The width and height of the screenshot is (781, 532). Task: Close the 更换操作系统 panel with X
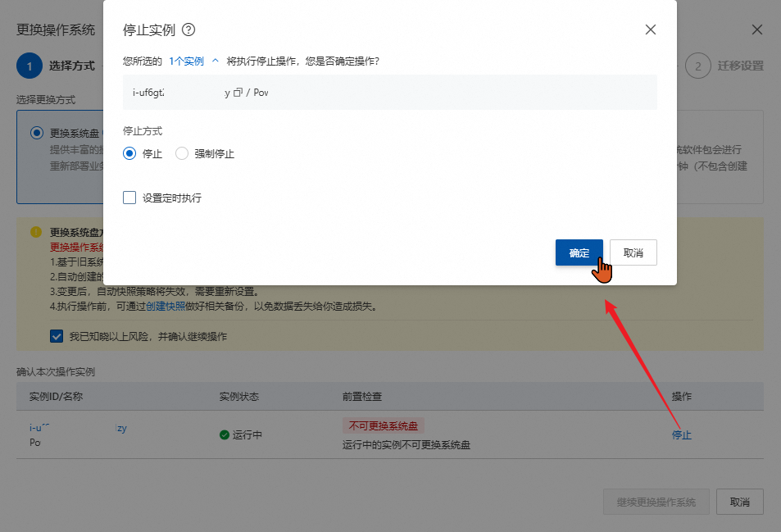pyautogui.click(x=757, y=30)
